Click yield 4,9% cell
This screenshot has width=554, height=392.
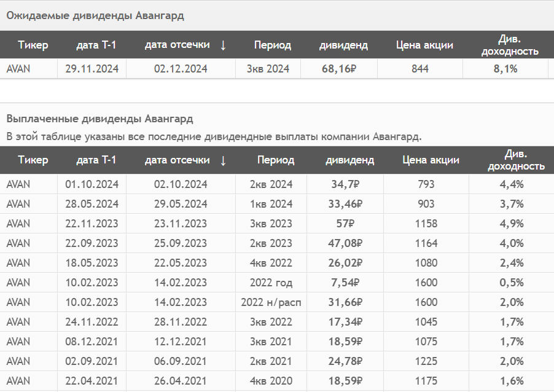512,224
